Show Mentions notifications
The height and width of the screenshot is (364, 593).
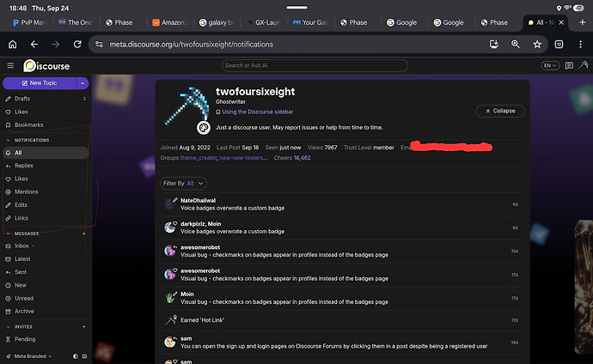[x=46, y=191]
